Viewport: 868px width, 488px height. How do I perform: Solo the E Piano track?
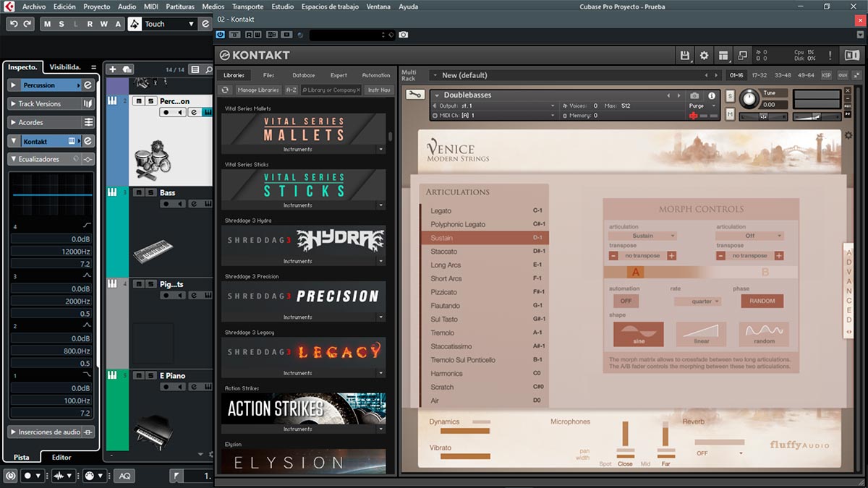point(150,375)
